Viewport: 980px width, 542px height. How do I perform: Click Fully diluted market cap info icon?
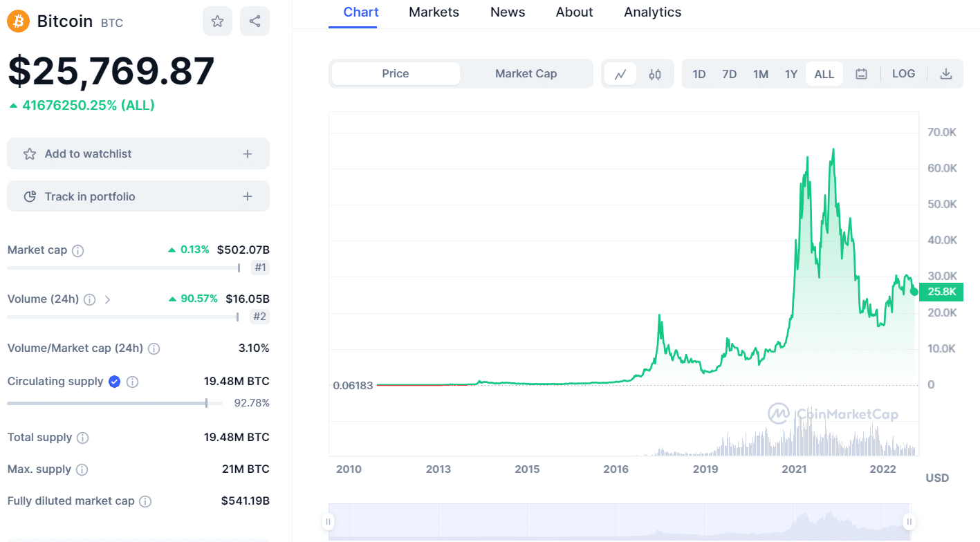click(145, 501)
